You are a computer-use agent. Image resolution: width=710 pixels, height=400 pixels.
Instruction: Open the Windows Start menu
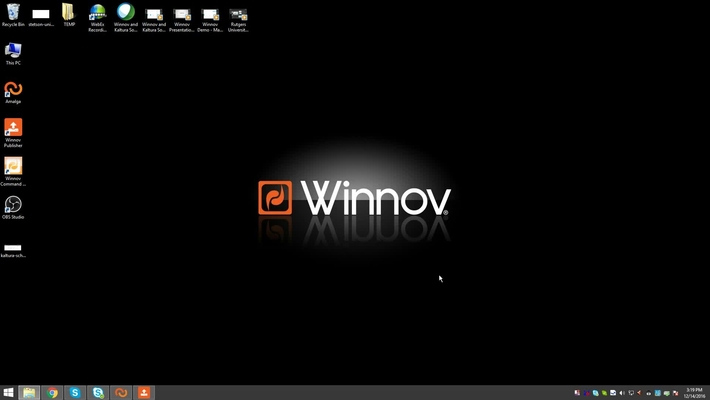tap(8, 392)
